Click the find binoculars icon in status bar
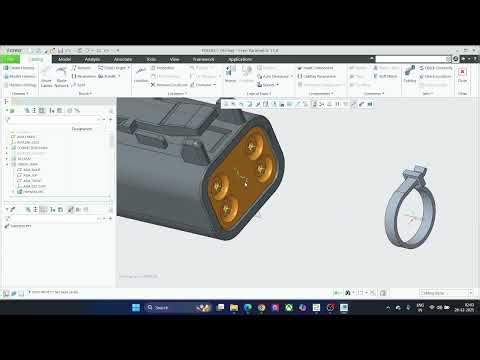This screenshot has width=480, height=360. point(348,293)
